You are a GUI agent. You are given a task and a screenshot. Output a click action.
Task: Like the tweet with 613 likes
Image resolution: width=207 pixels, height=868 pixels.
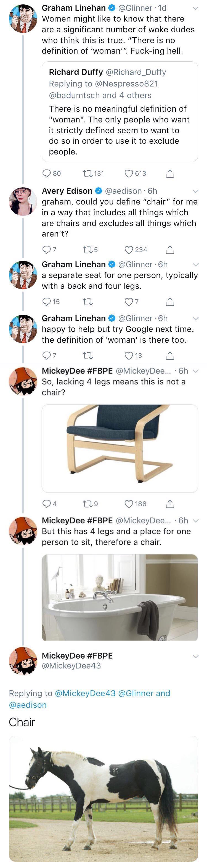tap(129, 174)
